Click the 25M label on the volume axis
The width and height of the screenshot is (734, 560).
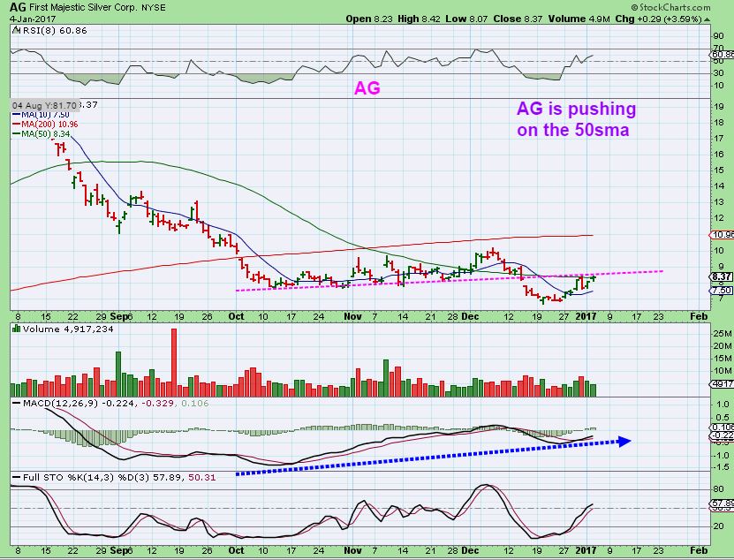(723, 334)
